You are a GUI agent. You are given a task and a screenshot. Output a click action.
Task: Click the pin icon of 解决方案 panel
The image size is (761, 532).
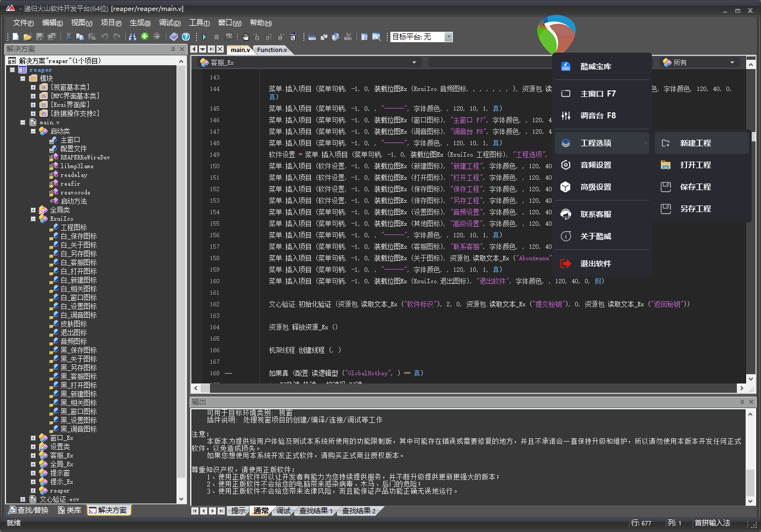pos(173,49)
